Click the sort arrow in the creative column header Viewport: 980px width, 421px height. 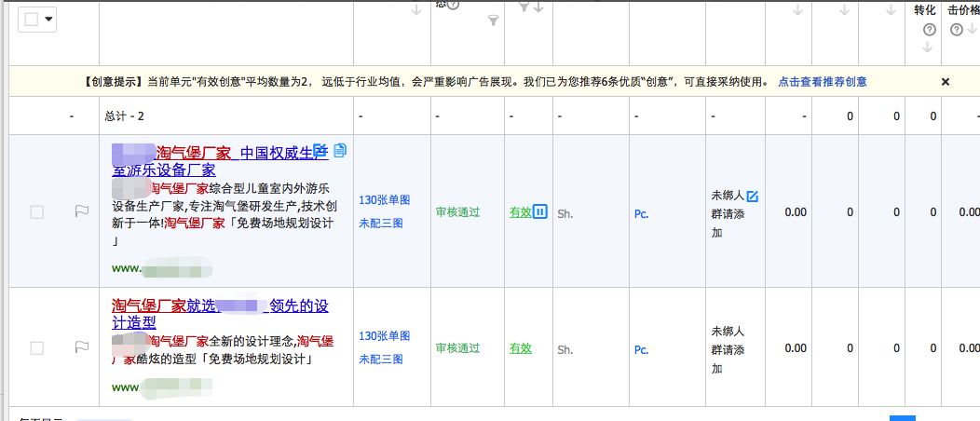(417, 10)
